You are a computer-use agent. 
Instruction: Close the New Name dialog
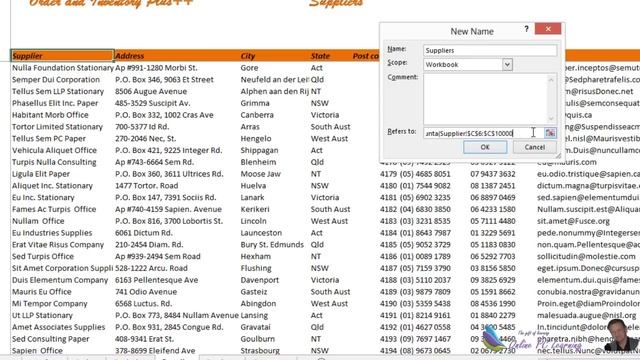[548, 29]
